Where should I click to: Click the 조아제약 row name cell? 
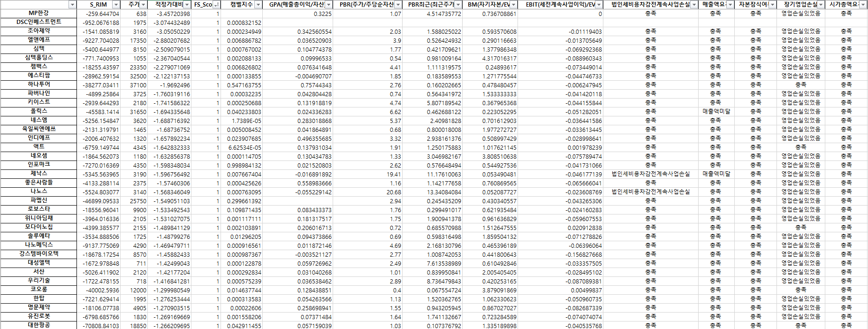click(x=38, y=31)
